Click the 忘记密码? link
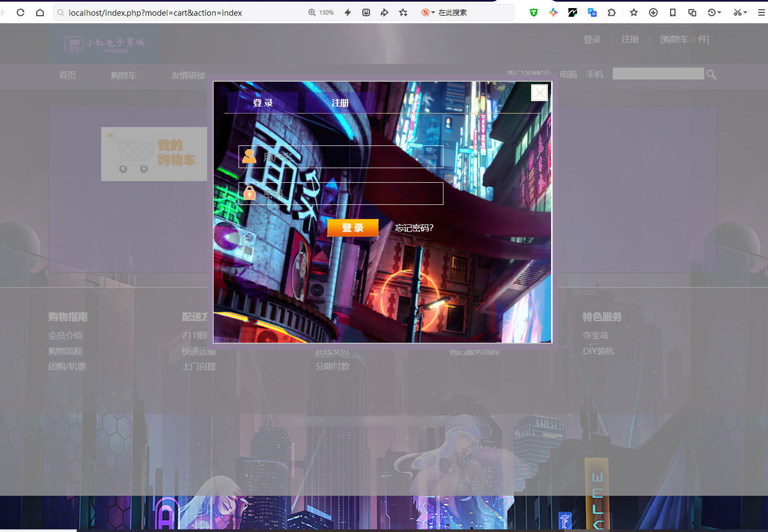The height and width of the screenshot is (532, 768). [x=414, y=228]
